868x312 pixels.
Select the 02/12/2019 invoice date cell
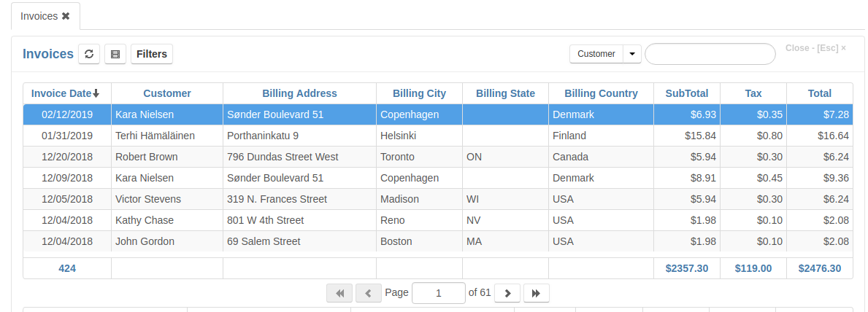click(68, 114)
